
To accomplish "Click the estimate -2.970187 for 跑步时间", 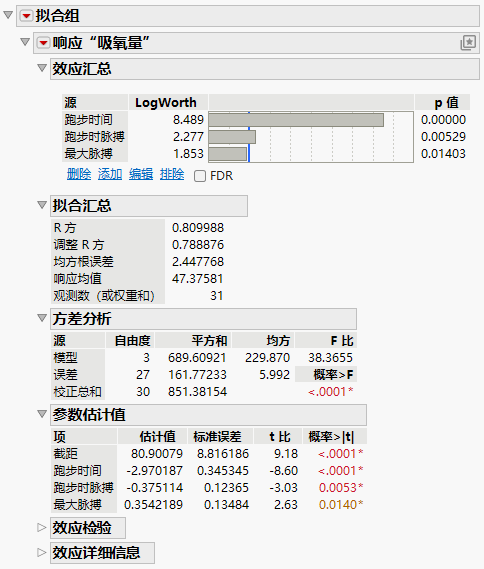I will tap(155, 471).
